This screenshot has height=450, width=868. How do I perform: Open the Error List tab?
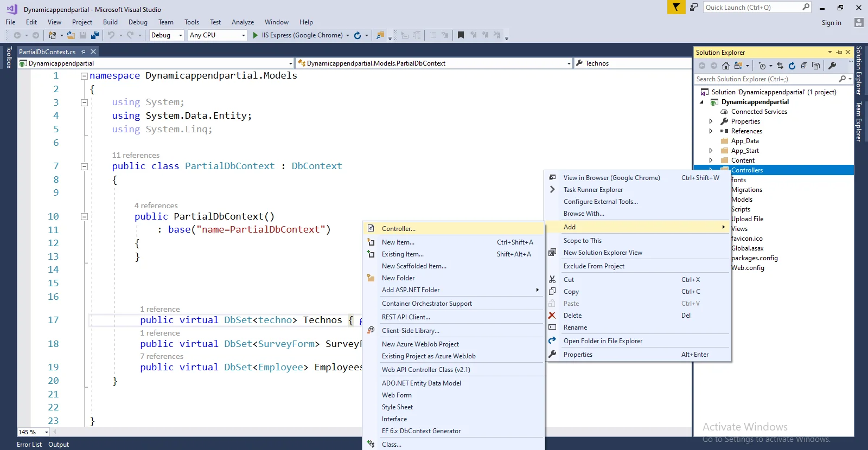29,445
